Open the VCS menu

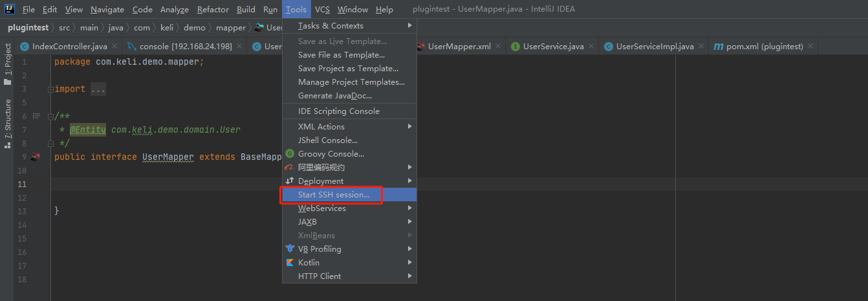[322, 9]
